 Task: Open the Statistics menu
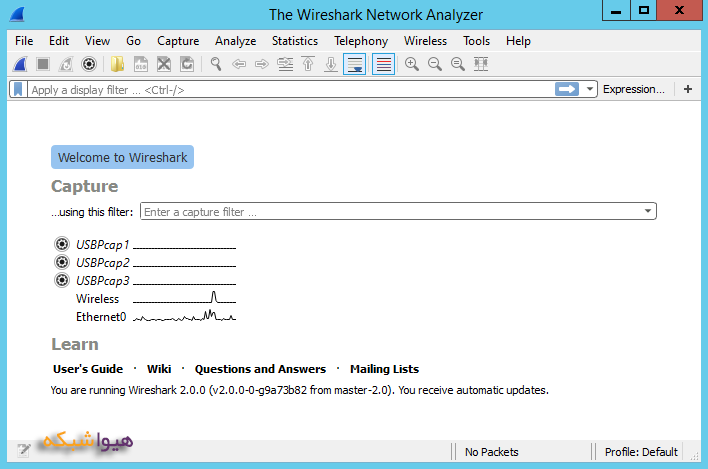tap(295, 41)
